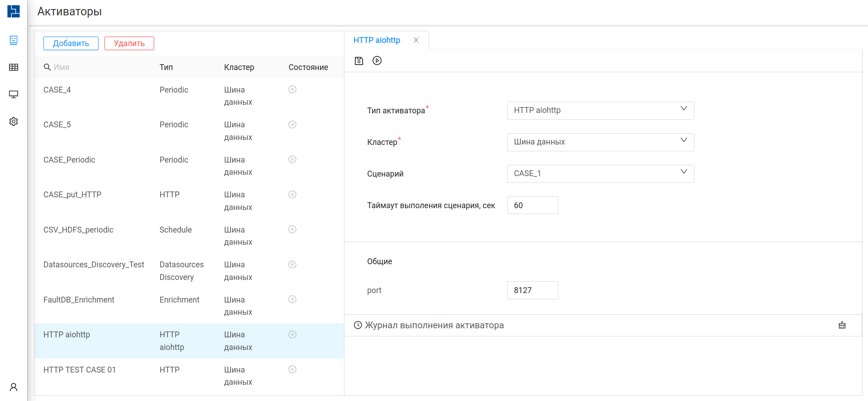Expand the Журнал выполнения активатора section
Screen dimensions: 868x401
coord(603,325)
